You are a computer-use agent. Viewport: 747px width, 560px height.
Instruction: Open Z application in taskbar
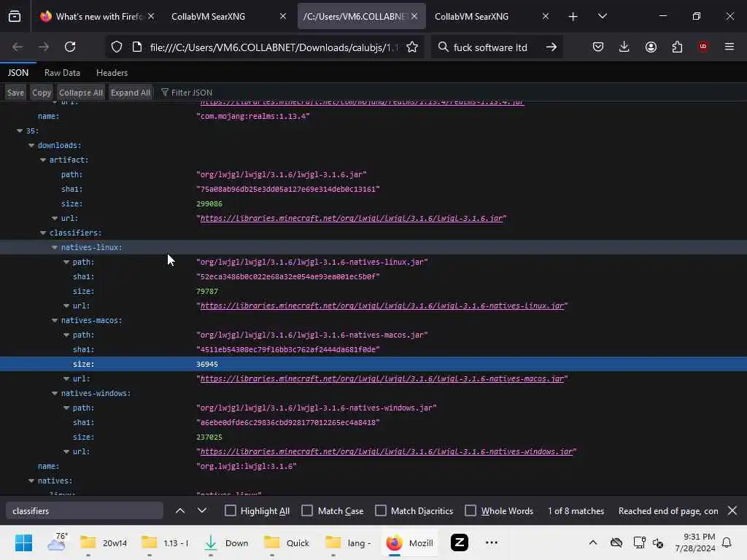[x=460, y=542]
